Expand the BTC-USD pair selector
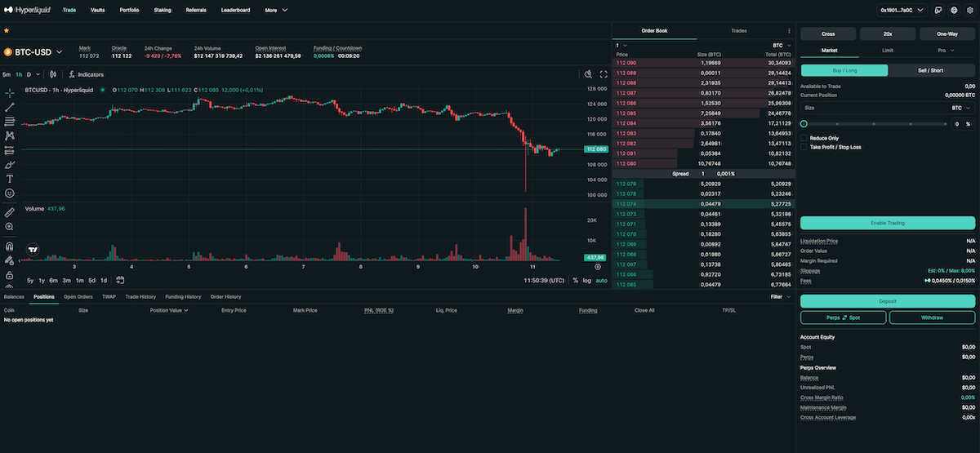 tap(59, 52)
